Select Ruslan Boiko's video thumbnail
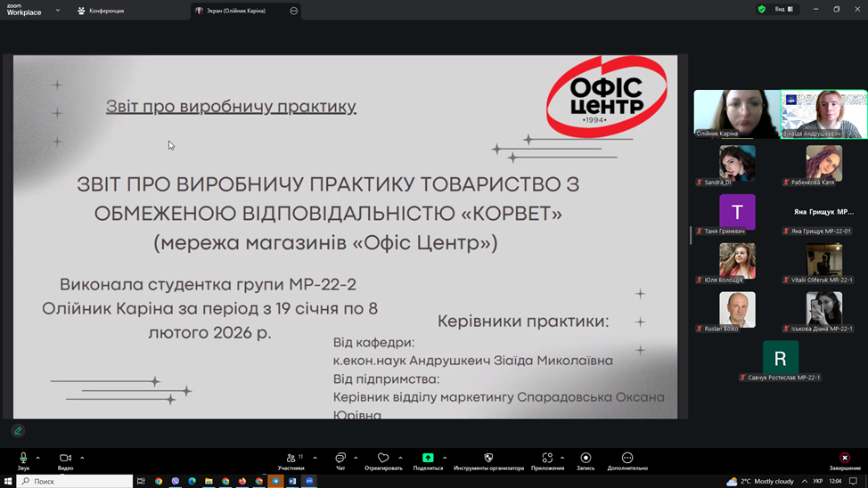Screen dimensions: 868x488 (x=737, y=309)
